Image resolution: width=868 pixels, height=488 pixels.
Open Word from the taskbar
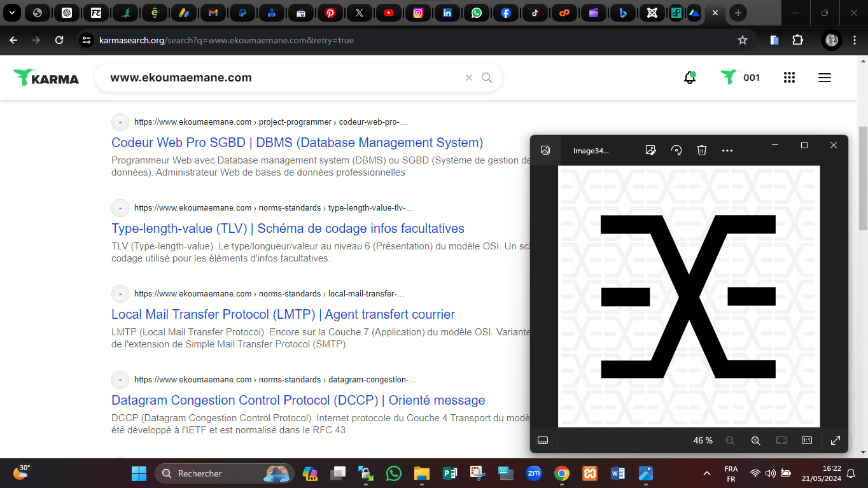(x=618, y=473)
